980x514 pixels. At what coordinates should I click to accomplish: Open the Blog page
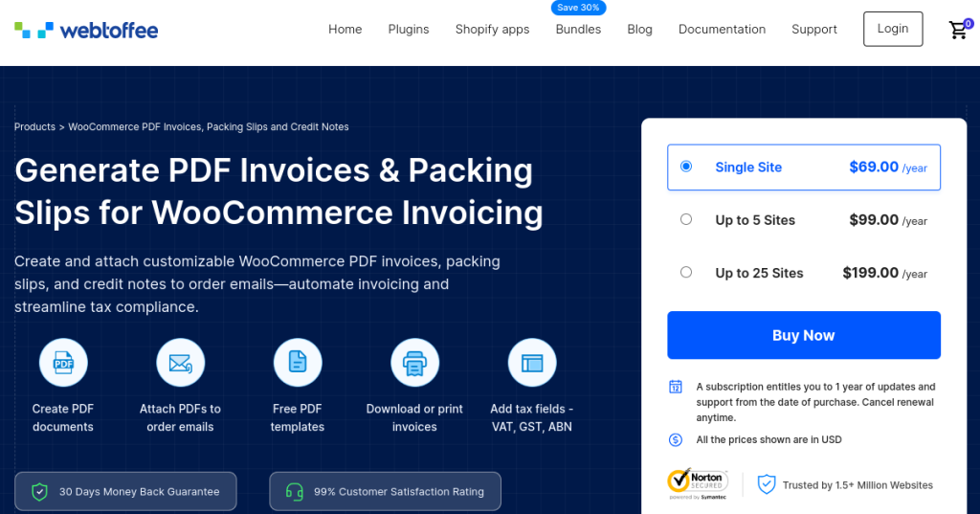tap(640, 30)
